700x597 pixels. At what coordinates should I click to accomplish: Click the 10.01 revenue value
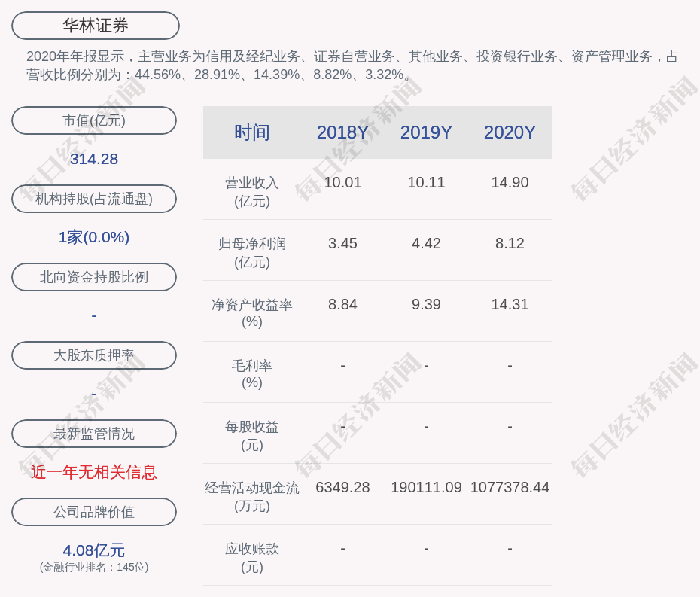click(342, 183)
